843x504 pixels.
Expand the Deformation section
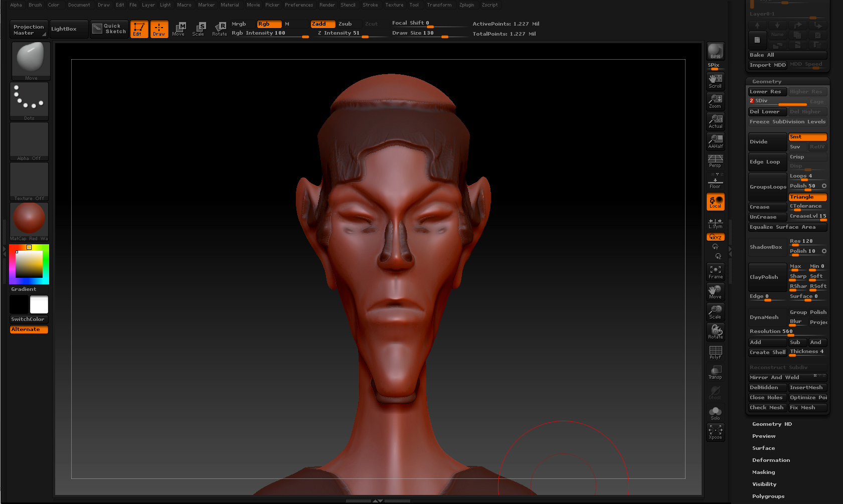point(771,460)
